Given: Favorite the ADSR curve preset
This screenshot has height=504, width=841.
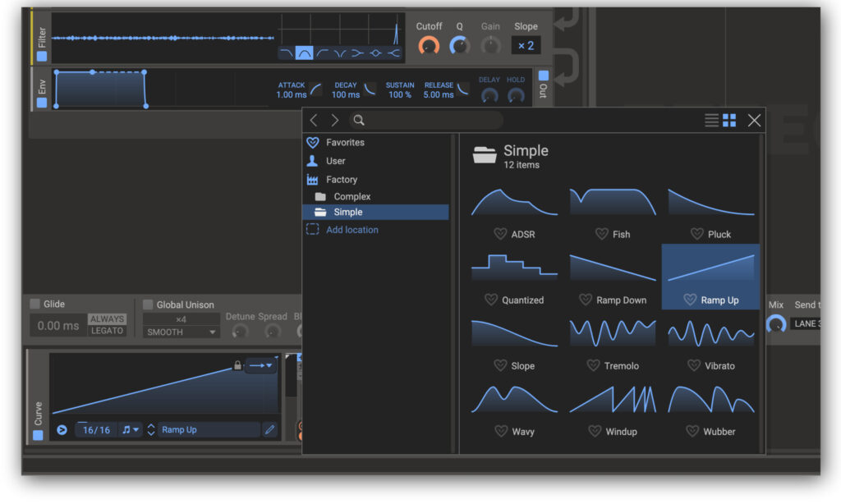Looking at the screenshot, I should 500,234.
